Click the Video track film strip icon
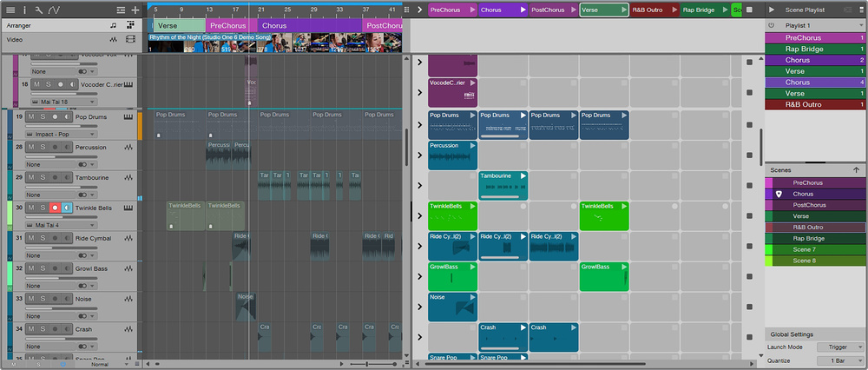 point(130,40)
